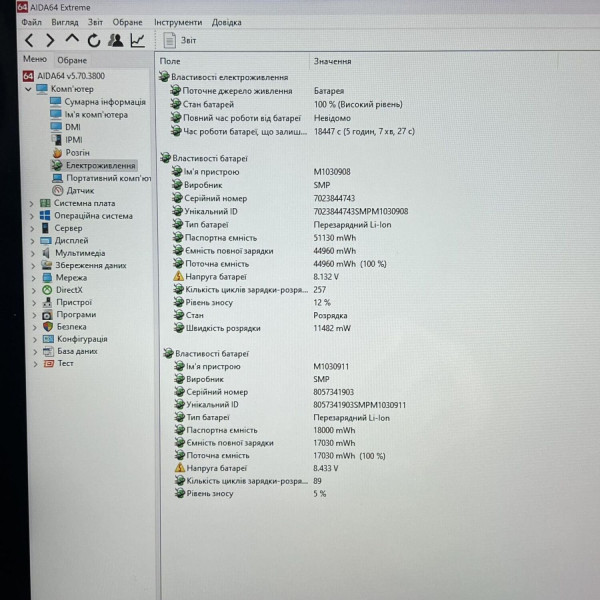Click the Програми programs icon in tree
The width and height of the screenshot is (600, 600).
[x=47, y=315]
